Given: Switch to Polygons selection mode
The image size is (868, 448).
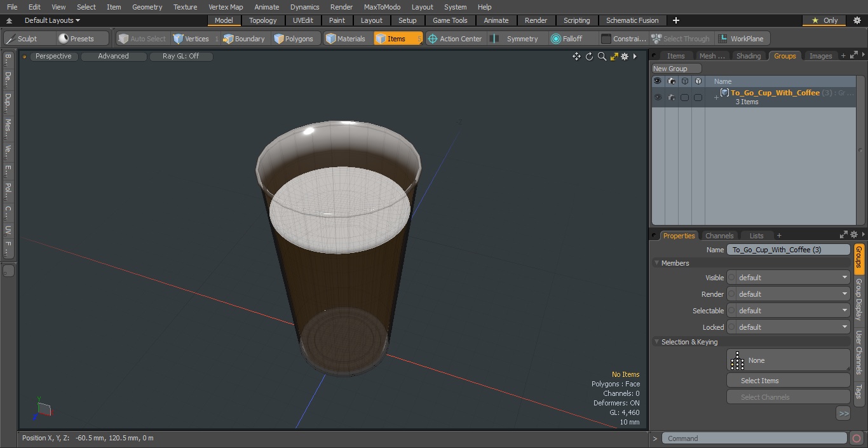Looking at the screenshot, I should [x=295, y=39].
